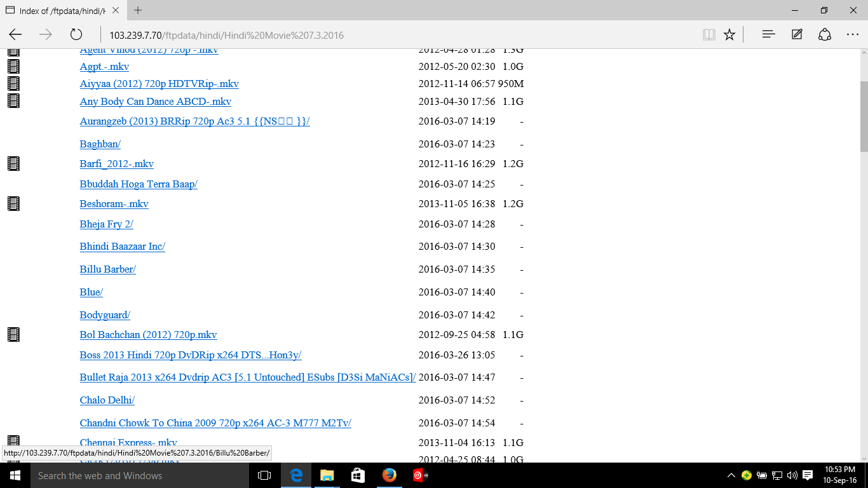868x488 pixels.
Task: Click the film icon beside Barfi_2012
Action: point(13,163)
